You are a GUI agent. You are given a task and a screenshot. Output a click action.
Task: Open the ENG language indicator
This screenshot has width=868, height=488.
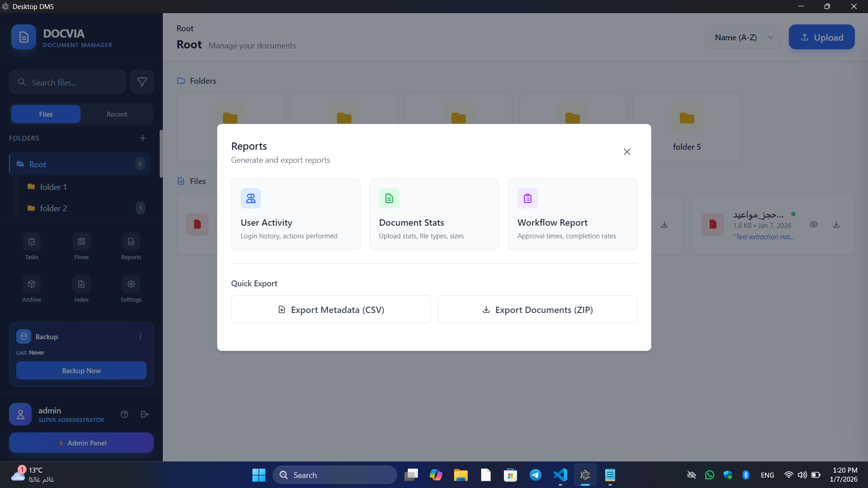click(x=768, y=475)
